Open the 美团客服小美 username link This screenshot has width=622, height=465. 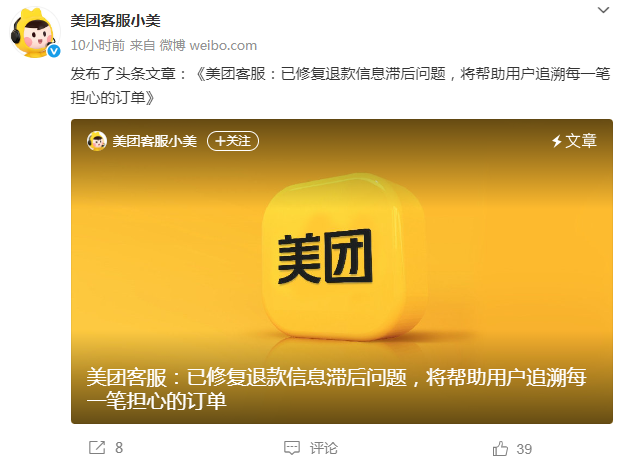tap(115, 21)
